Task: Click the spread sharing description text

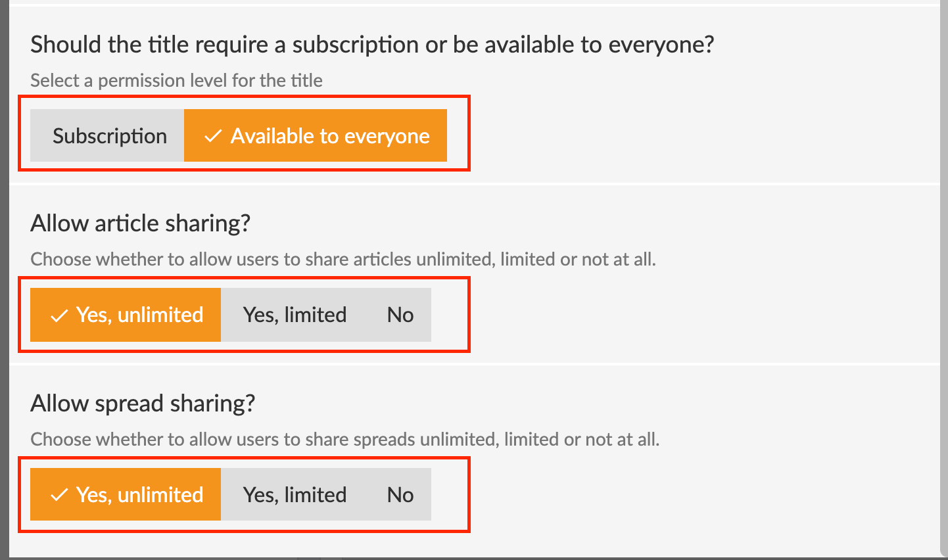Action: point(344,439)
